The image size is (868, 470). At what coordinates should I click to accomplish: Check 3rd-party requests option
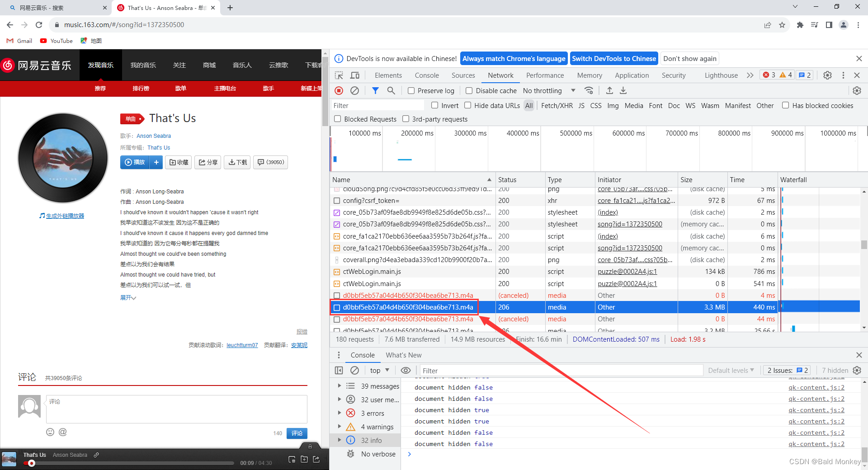pyautogui.click(x=406, y=119)
